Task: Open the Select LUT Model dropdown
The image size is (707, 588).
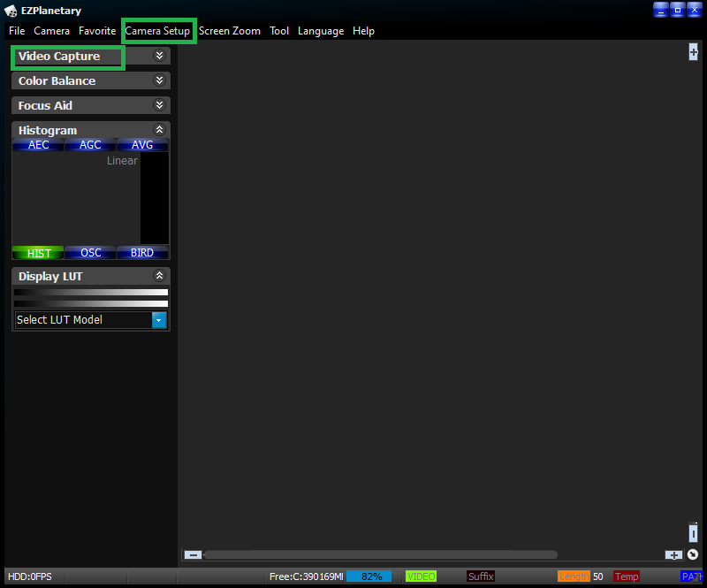Action: 159,320
